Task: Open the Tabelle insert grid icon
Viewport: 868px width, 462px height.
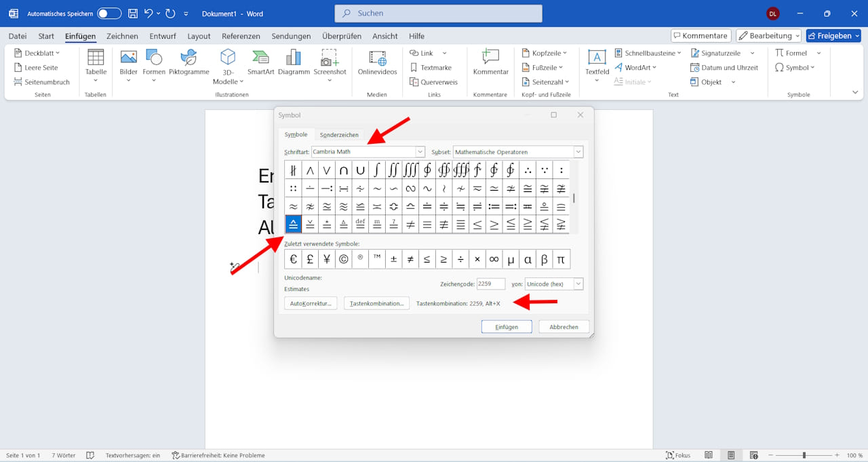Action: (96, 58)
